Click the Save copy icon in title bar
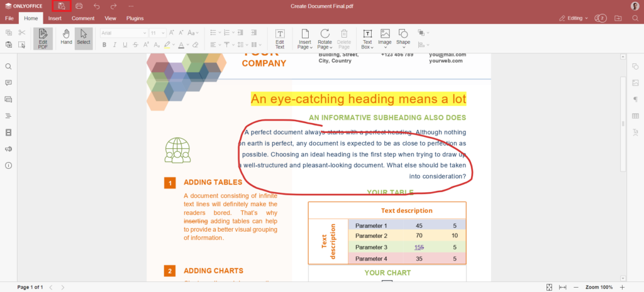The width and height of the screenshot is (644, 292). click(x=62, y=6)
